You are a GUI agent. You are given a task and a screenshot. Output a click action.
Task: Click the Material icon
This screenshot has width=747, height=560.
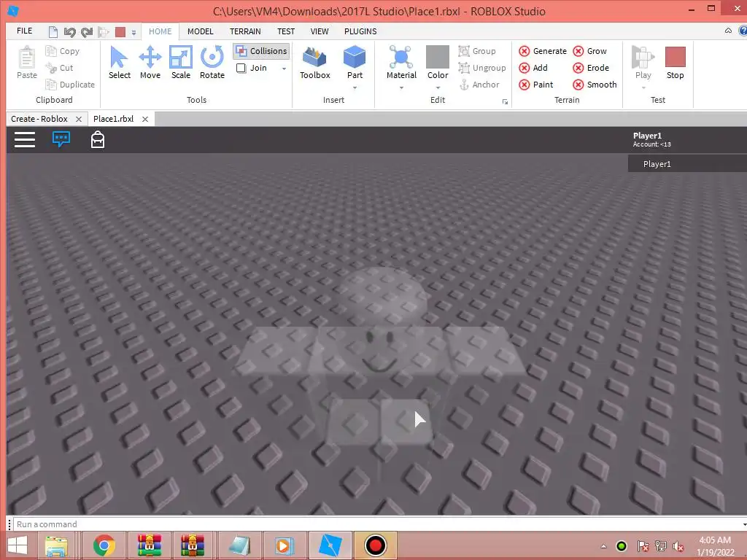tap(401, 58)
